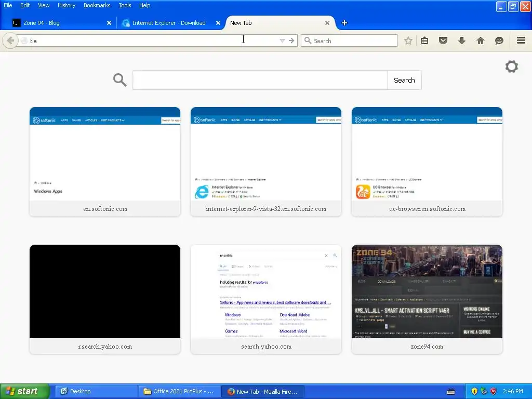
Task: Show bookmarks list icon
Action: 424,41
